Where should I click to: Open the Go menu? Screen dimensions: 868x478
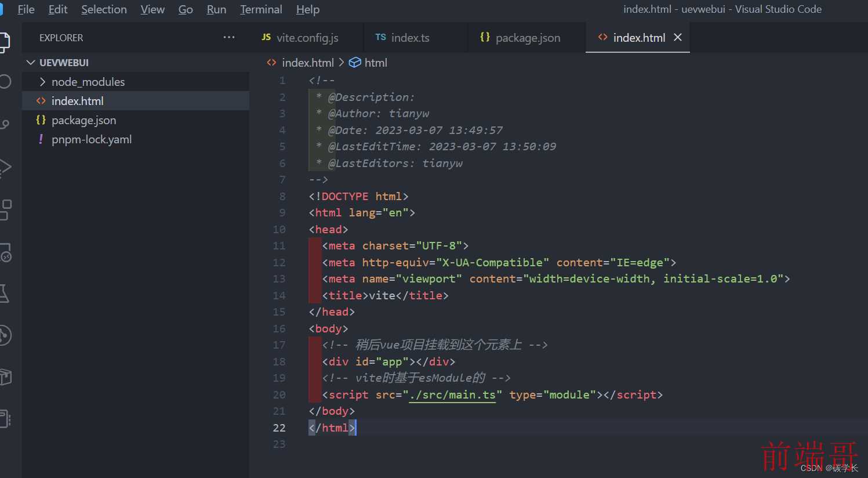186,9
